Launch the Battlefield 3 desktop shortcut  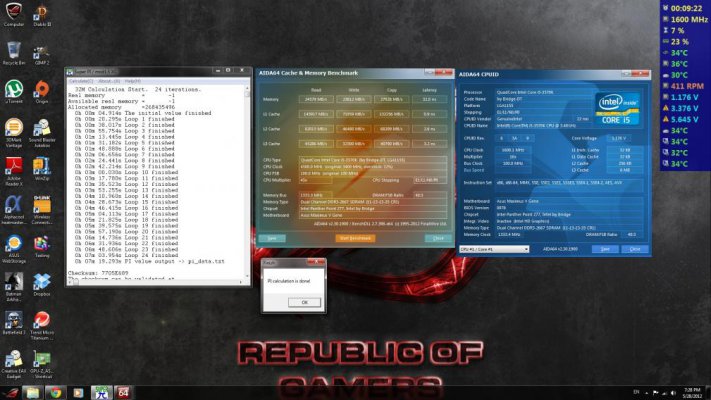click(14, 323)
